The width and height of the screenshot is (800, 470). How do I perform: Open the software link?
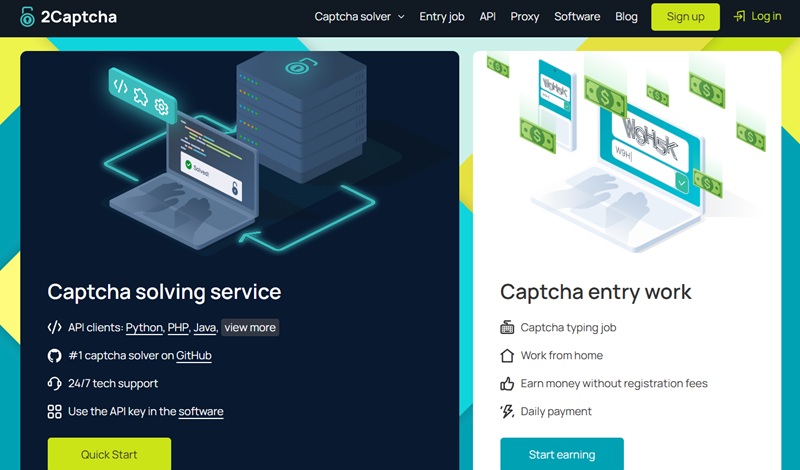(x=201, y=412)
